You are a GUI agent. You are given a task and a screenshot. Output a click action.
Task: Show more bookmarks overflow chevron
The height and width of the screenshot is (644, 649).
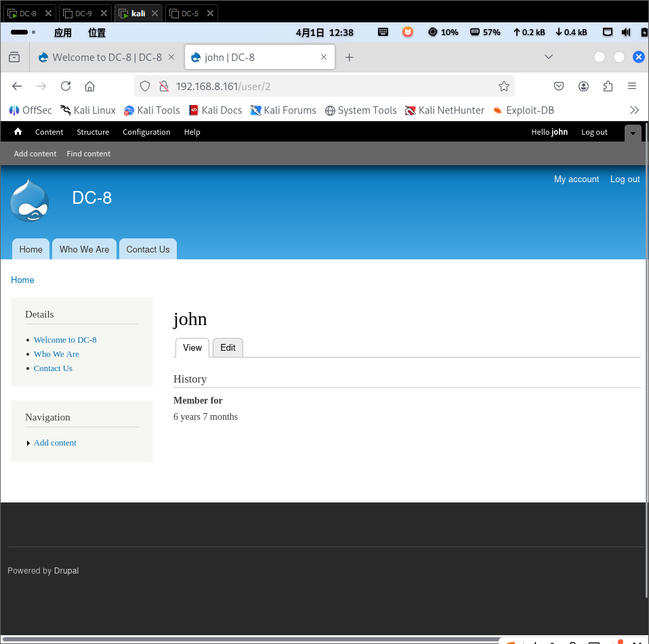point(634,110)
